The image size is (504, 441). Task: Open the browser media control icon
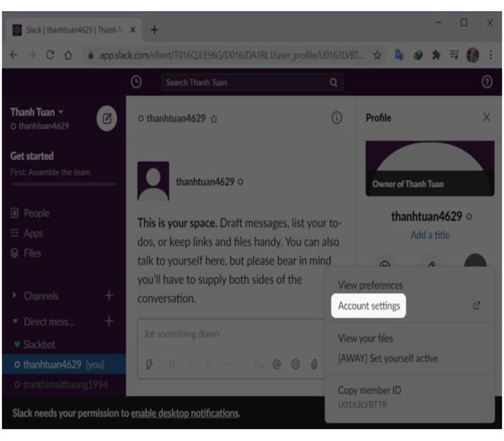coord(454,55)
